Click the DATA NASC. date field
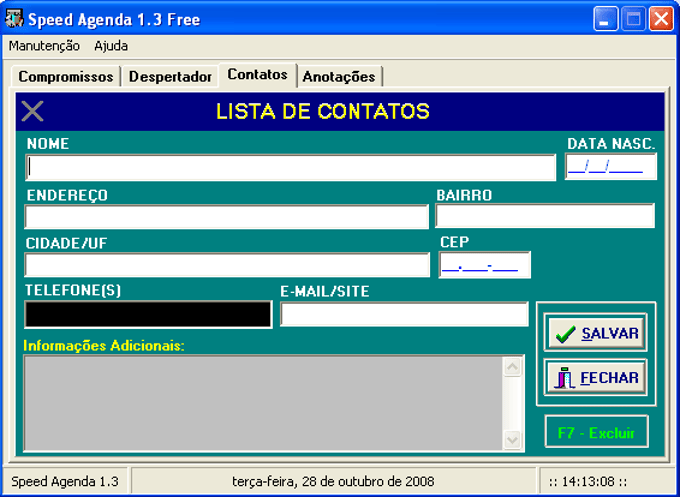Screen dimensions: 680x497 pyautogui.click(x=611, y=167)
